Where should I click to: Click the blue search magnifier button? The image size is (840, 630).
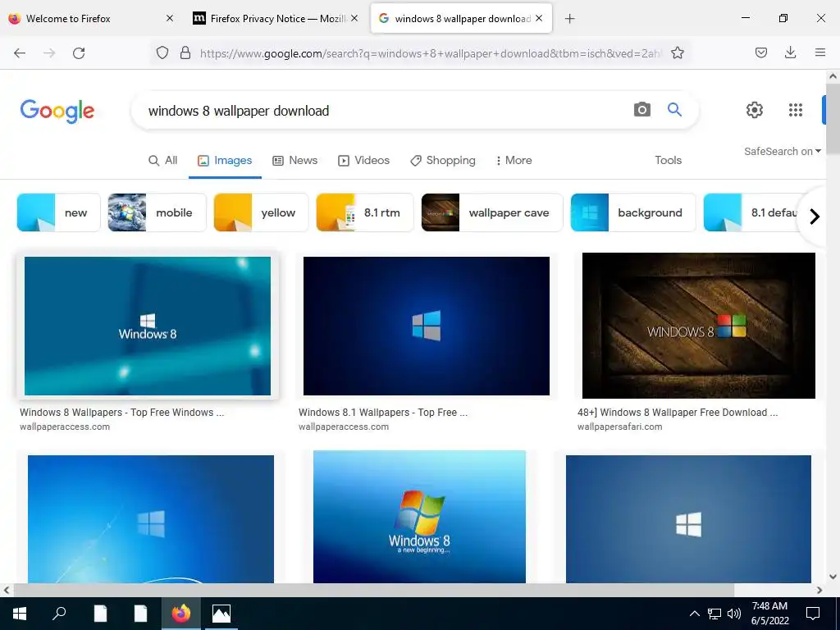674,110
